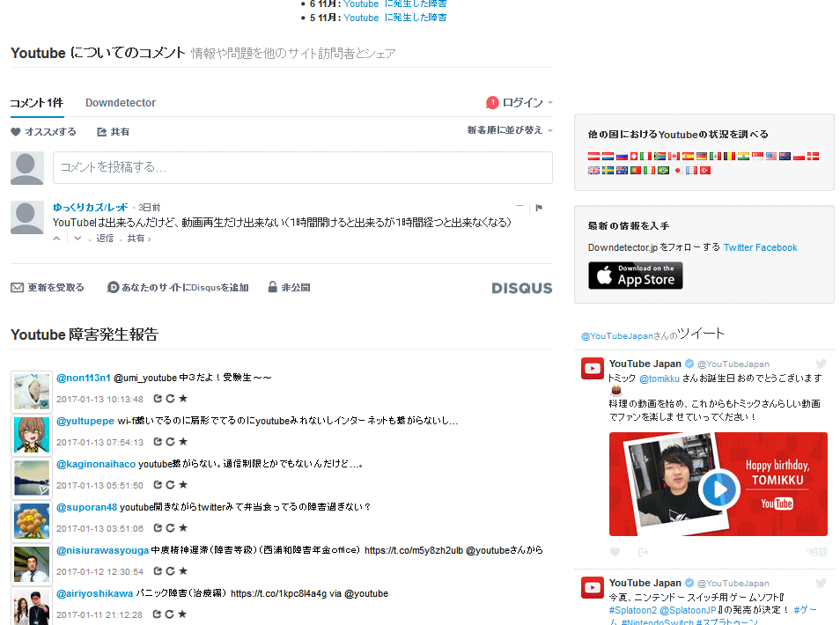
Task: Open the 新着順に並び替え sort dropdown
Action: coord(510,130)
